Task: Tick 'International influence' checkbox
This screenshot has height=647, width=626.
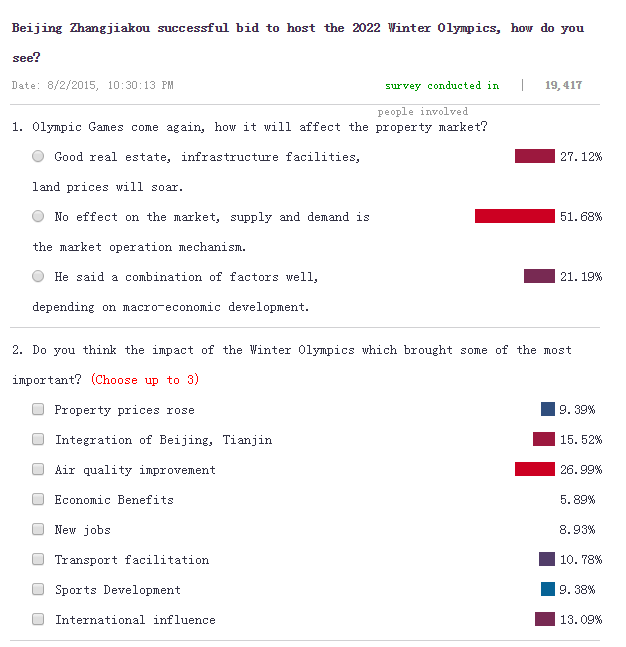Action: coord(38,619)
